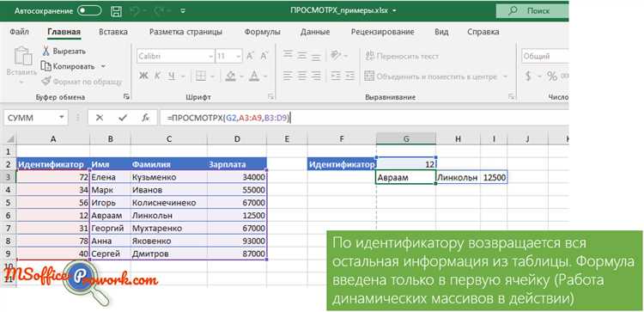
Task: Select cell containing Кузьменко
Action: (169, 177)
